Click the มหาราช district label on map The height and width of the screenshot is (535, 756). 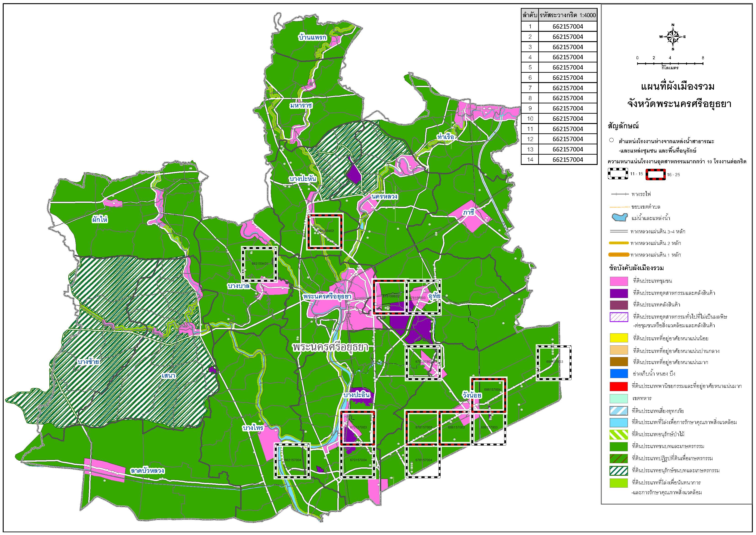(301, 105)
